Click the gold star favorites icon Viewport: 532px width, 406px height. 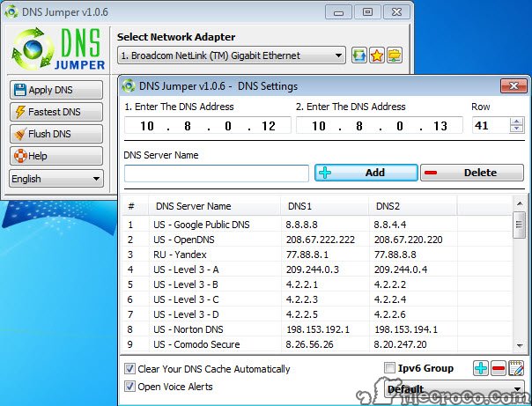click(377, 55)
